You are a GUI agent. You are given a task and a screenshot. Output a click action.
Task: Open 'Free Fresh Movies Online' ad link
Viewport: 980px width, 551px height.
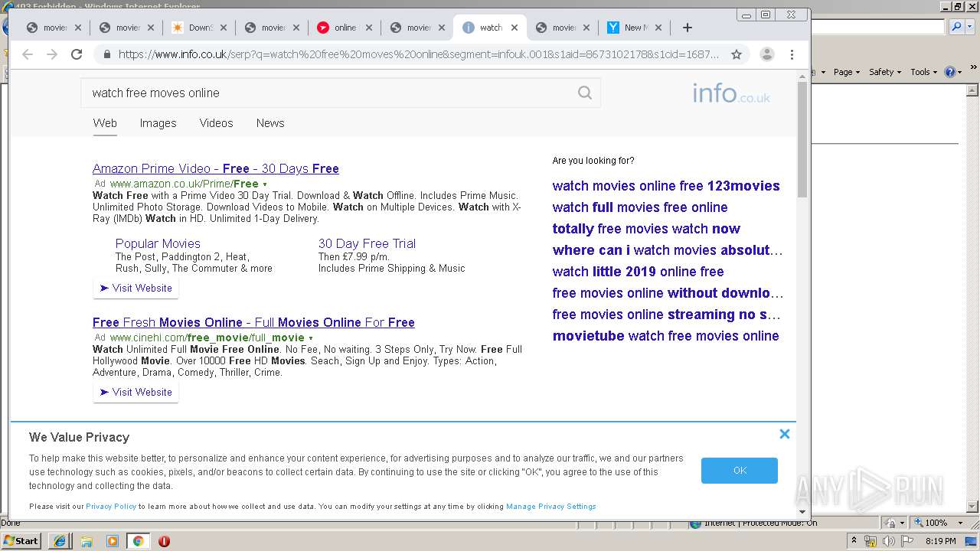[253, 322]
